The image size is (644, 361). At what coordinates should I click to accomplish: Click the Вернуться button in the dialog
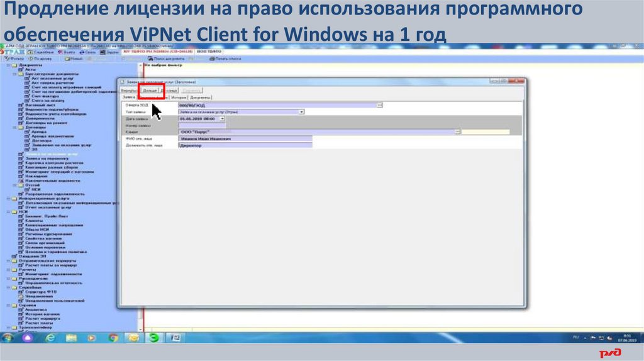pos(130,91)
